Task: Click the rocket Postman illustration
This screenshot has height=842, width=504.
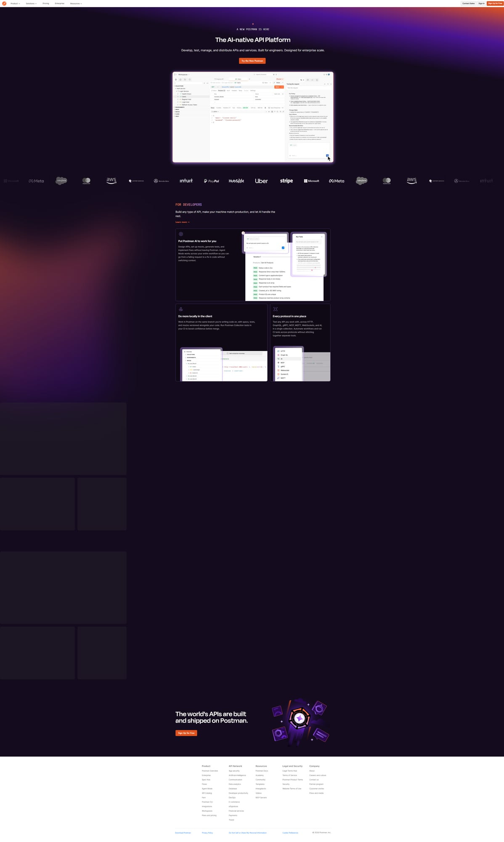Action: click(300, 722)
